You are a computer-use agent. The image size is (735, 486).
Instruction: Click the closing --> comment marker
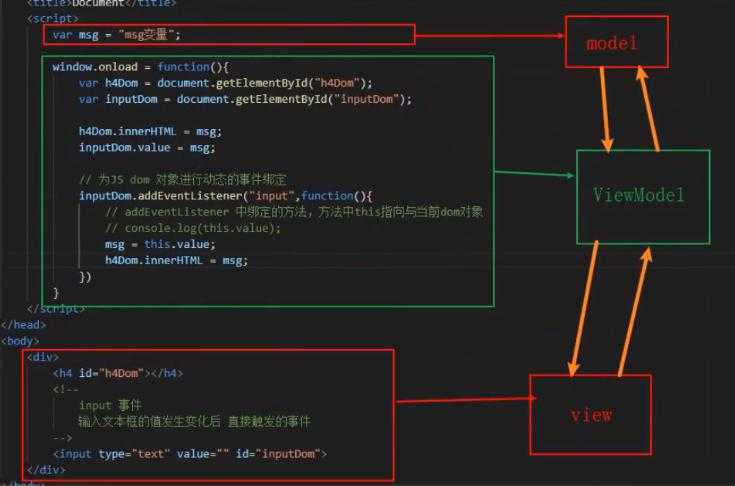[62, 438]
